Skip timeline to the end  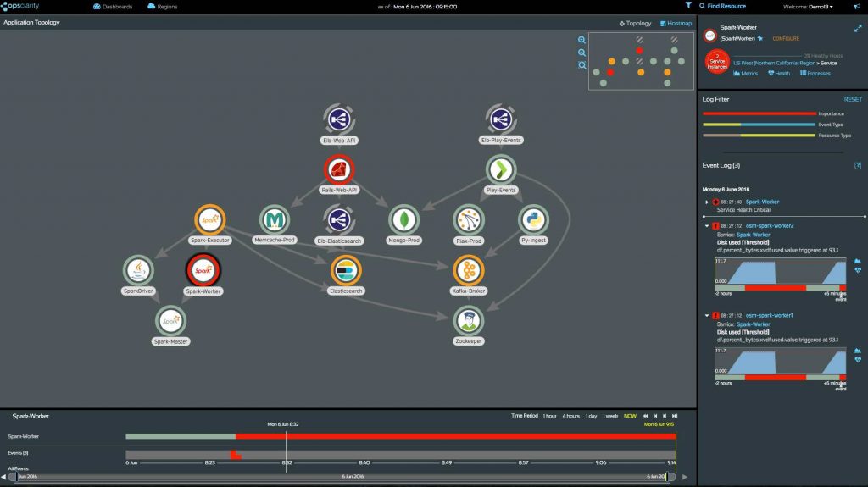pos(675,416)
